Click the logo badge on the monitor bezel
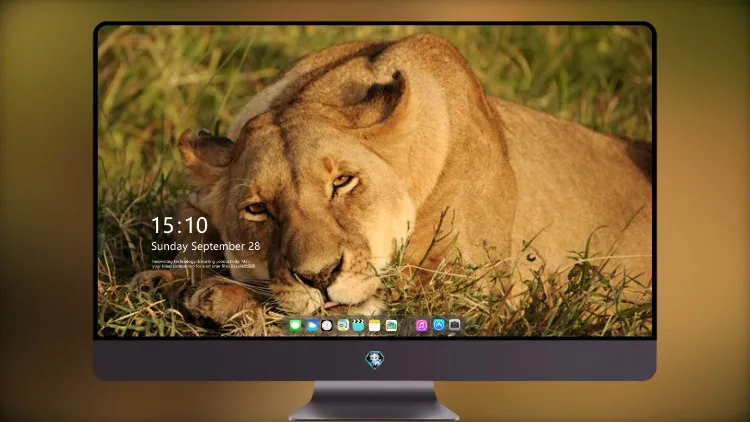The height and width of the screenshot is (422, 750). coord(375,360)
